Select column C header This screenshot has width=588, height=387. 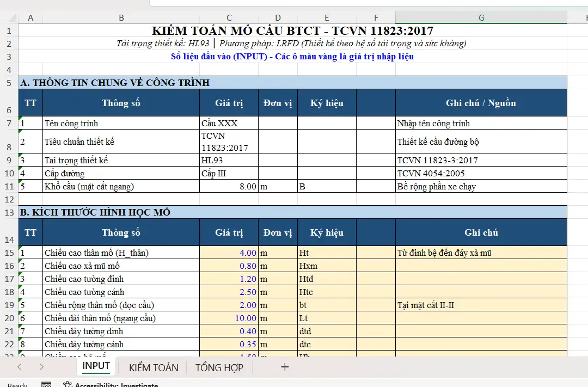pyautogui.click(x=229, y=18)
